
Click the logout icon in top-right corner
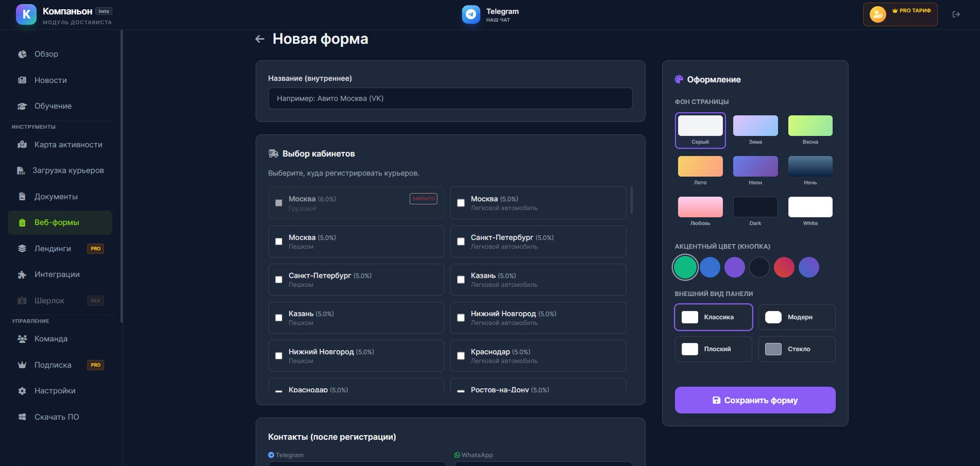pyautogui.click(x=956, y=14)
